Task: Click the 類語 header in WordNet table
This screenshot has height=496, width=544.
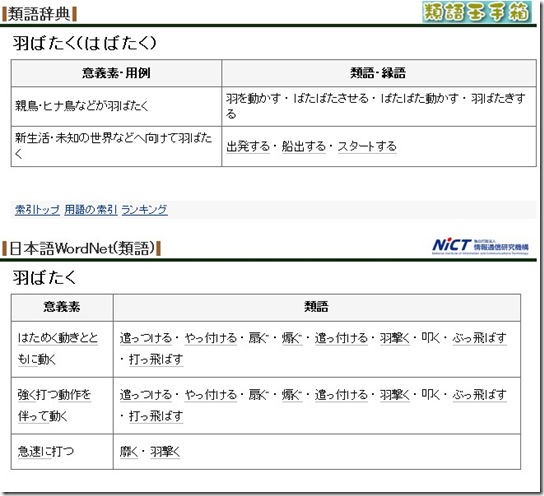Action: (x=316, y=307)
